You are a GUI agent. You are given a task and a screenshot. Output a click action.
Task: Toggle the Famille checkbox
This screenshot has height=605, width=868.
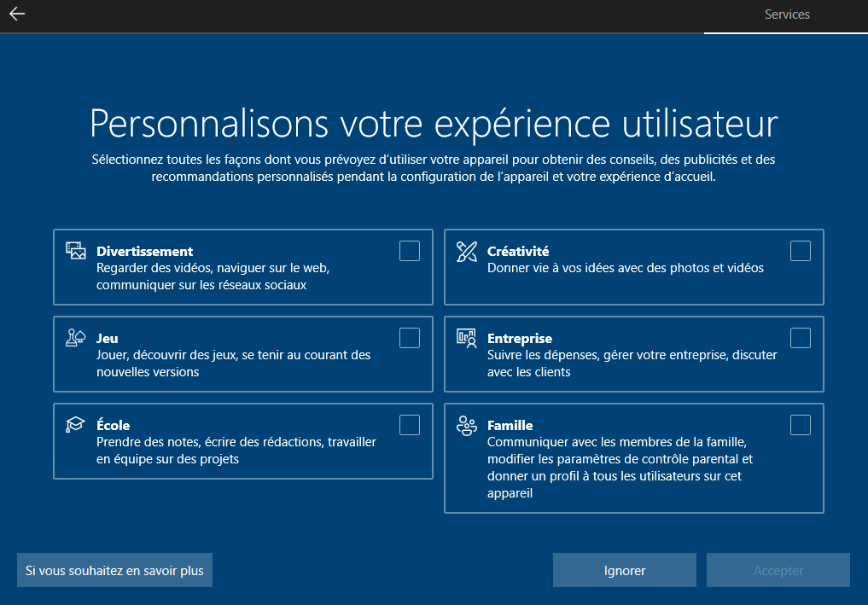click(801, 425)
